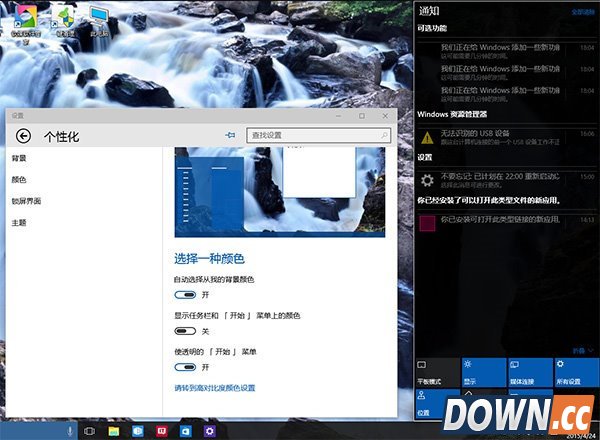Enable the taskbar and Start menu color switch
This screenshot has width=600, height=440.
coord(185,331)
